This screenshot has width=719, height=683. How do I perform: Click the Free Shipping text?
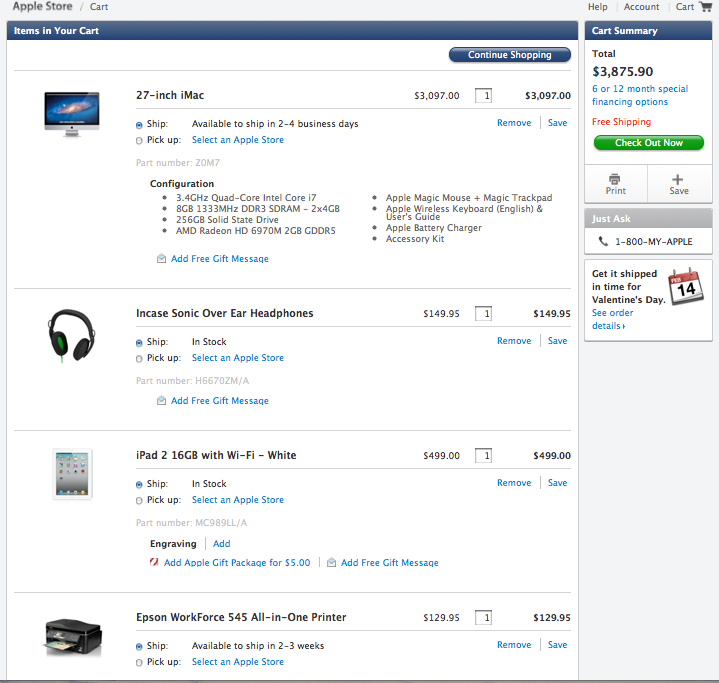pos(621,122)
